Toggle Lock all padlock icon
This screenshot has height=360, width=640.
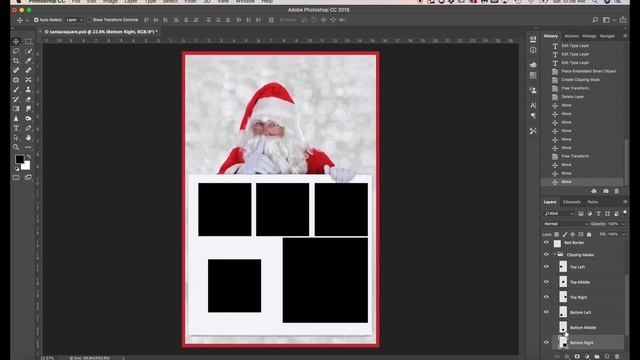589,234
